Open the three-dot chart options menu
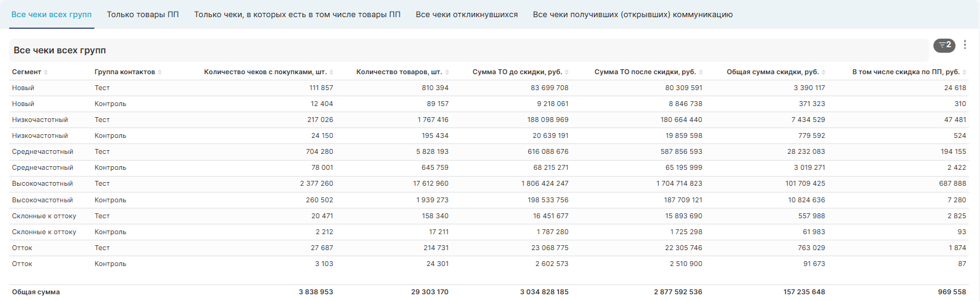 pyautogui.click(x=965, y=45)
